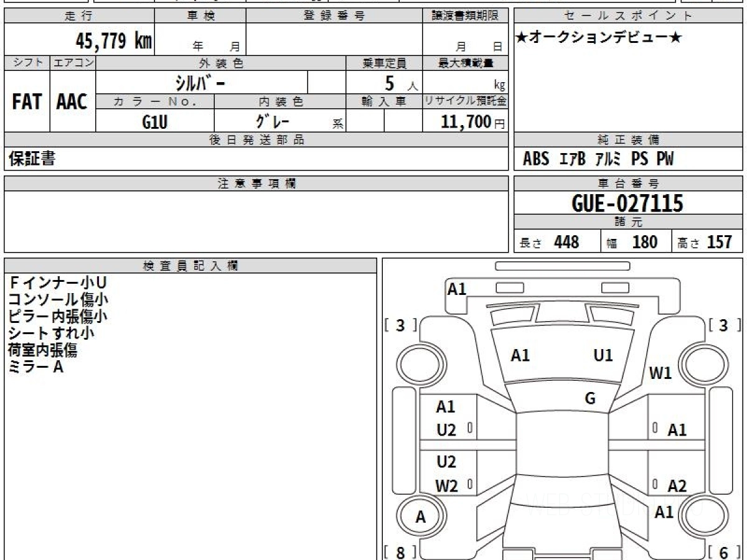Select the length value 長さ 448
Image resolution: width=747 pixels, height=560 pixels.
pyautogui.click(x=550, y=242)
